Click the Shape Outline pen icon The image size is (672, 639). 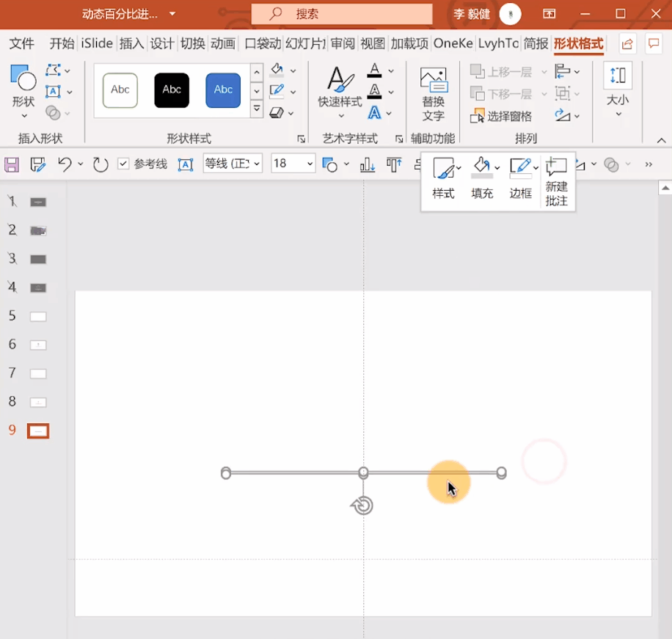[277, 91]
